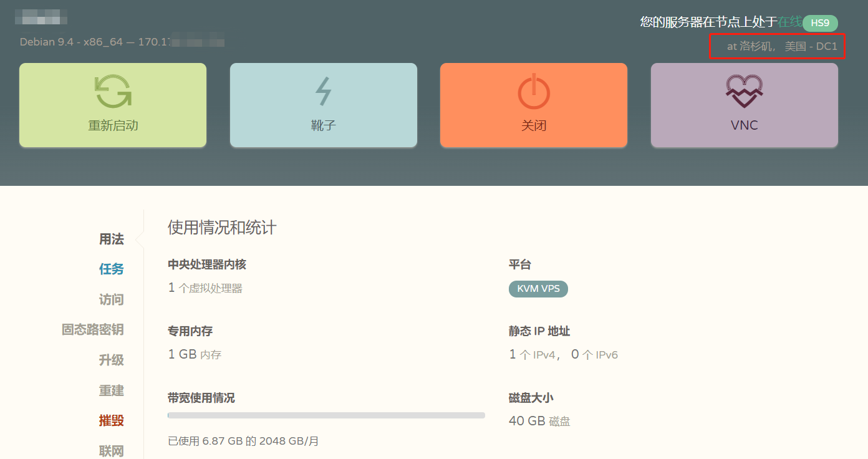Click the bandwidth usage progress bar
Image resolution: width=868 pixels, height=459 pixels.
325,415
